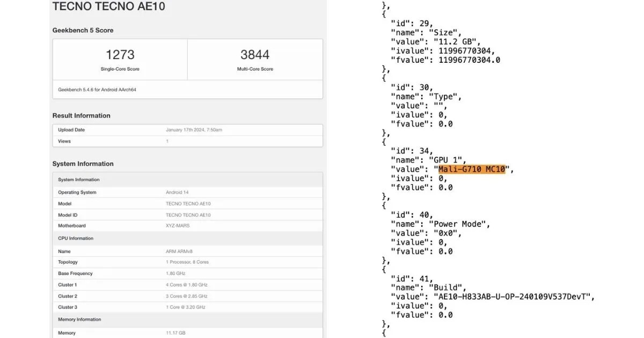Click the 11.2 GB Size value in JSON

coord(457,41)
